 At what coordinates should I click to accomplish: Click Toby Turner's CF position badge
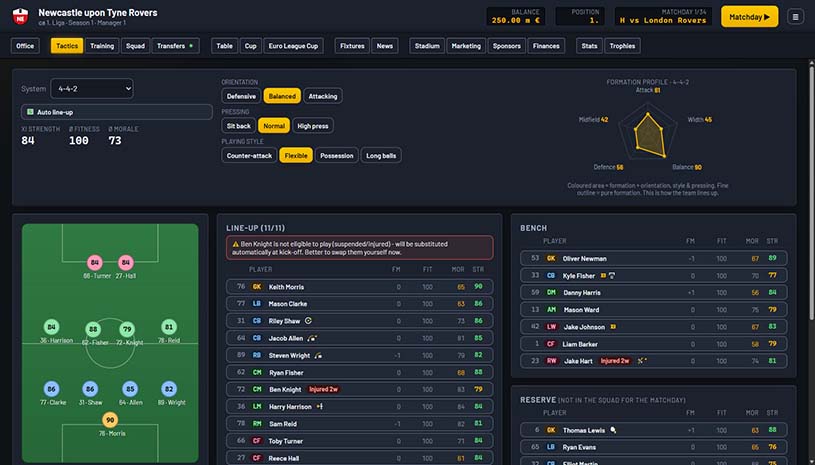coord(257,441)
